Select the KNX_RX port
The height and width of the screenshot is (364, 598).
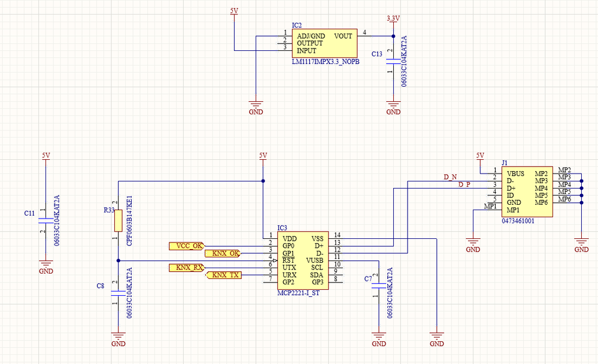pyautogui.click(x=187, y=268)
